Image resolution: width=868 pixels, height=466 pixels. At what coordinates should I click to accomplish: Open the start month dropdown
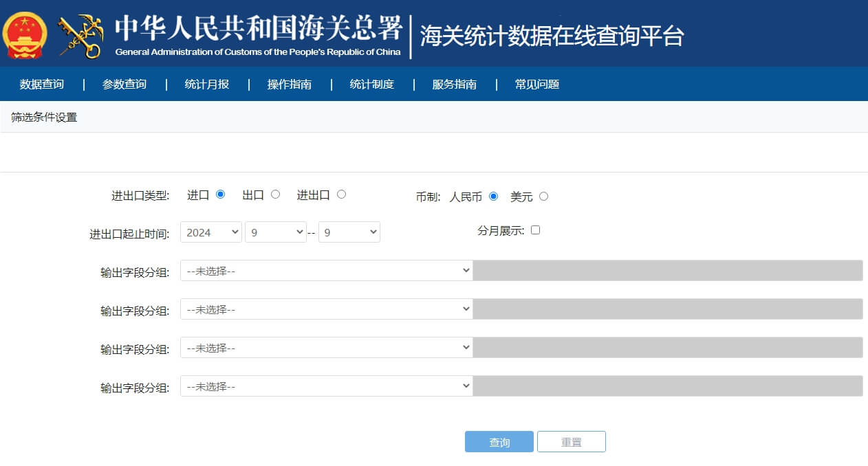coord(276,232)
